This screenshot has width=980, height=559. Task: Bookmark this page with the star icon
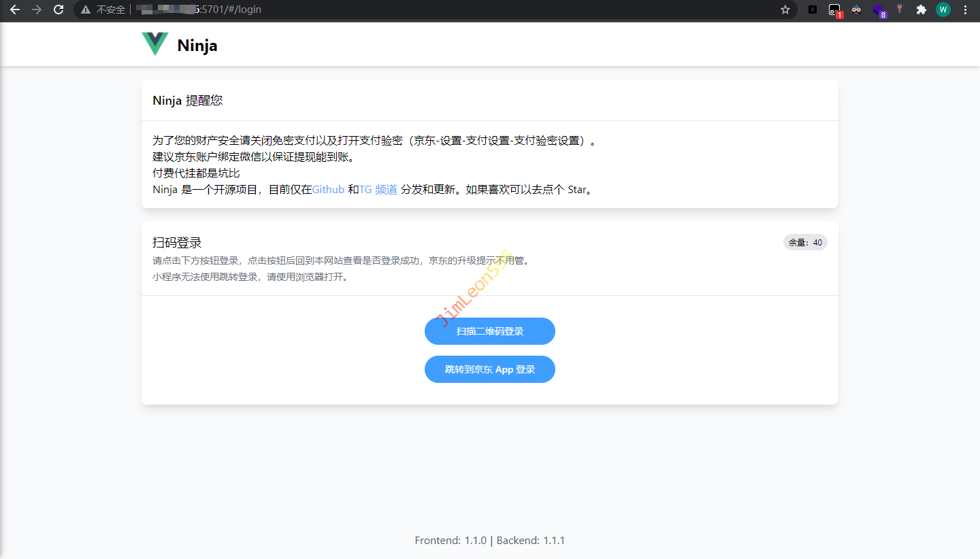click(x=785, y=10)
